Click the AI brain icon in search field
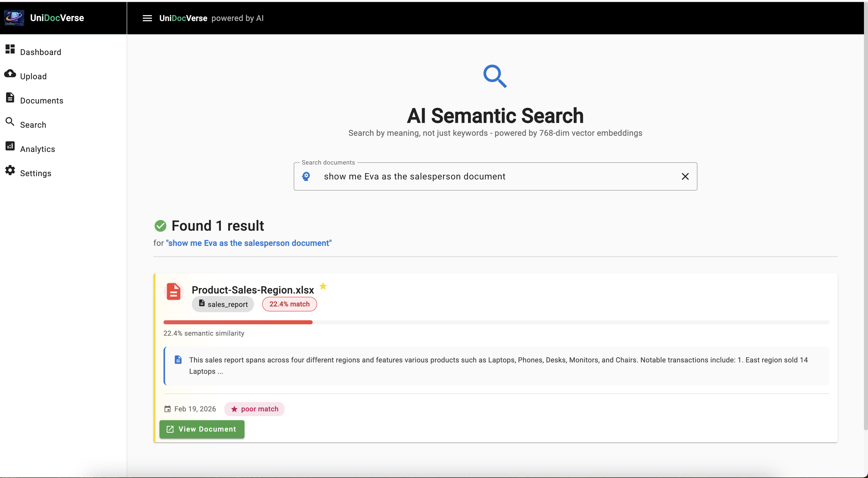The height and width of the screenshot is (478, 868). click(x=306, y=176)
